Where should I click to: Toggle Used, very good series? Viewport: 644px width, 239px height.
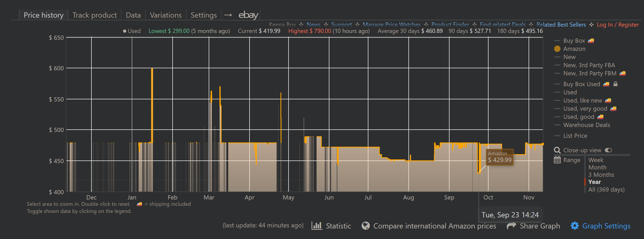(585, 109)
